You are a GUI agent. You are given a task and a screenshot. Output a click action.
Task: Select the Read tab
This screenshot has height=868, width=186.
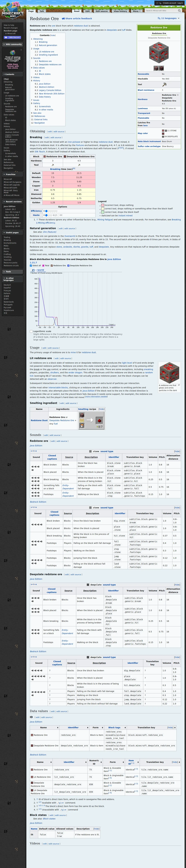point(77,11)
